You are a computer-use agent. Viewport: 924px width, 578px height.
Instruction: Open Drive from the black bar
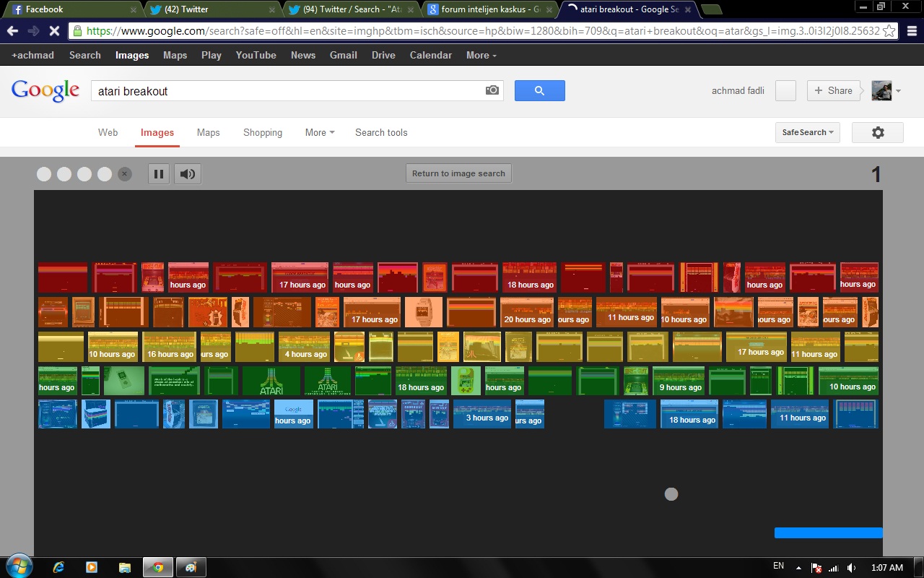coord(383,55)
